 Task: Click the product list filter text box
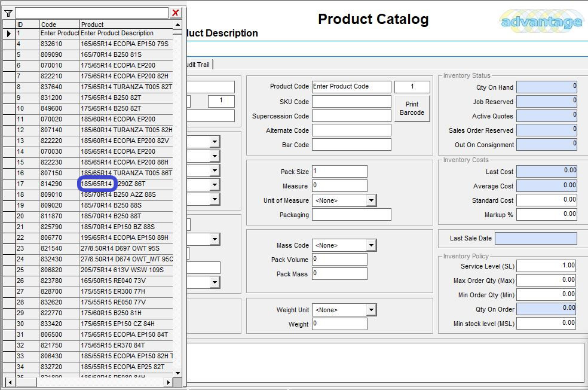pyautogui.click(x=91, y=13)
